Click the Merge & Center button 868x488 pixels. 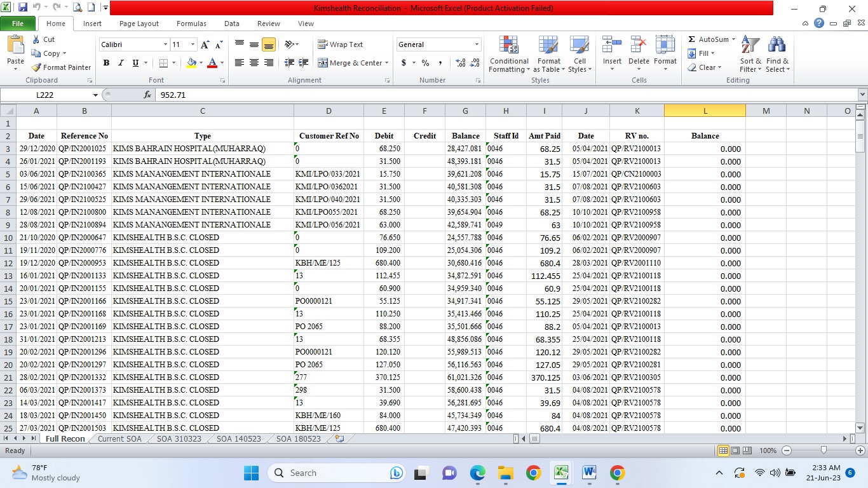coord(350,63)
